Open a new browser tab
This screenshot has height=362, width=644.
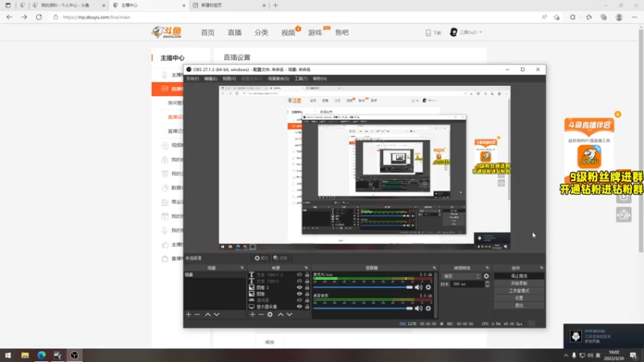click(275, 6)
